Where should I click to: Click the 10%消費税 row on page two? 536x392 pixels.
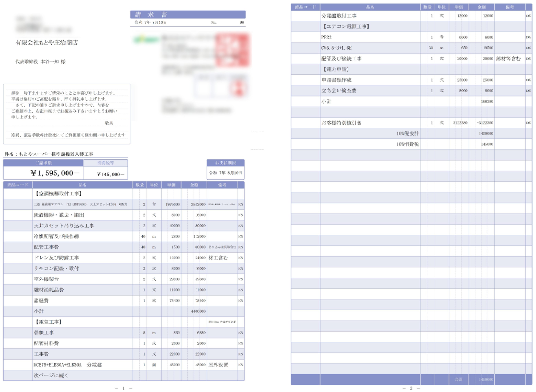pos(407,144)
